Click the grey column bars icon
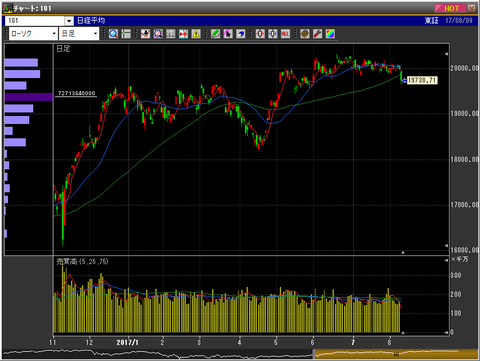This screenshot has height=361, width=480. 171,34
